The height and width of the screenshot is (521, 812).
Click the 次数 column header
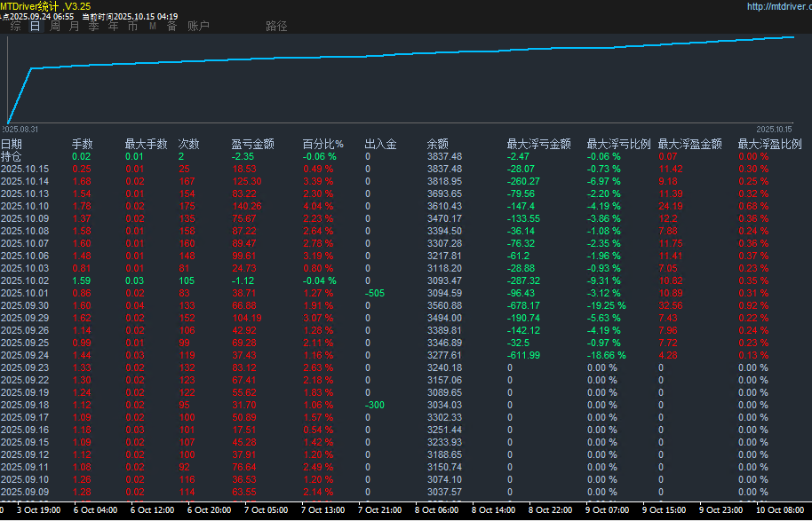[189, 144]
